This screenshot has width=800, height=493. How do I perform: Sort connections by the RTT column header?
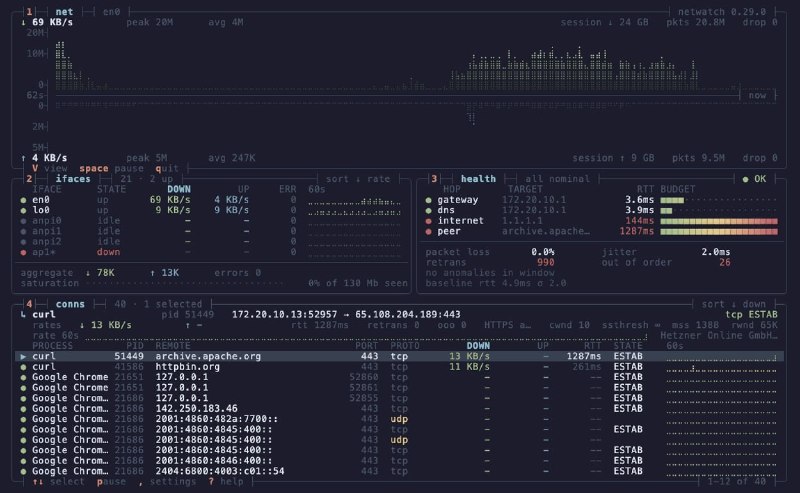[x=592, y=346]
